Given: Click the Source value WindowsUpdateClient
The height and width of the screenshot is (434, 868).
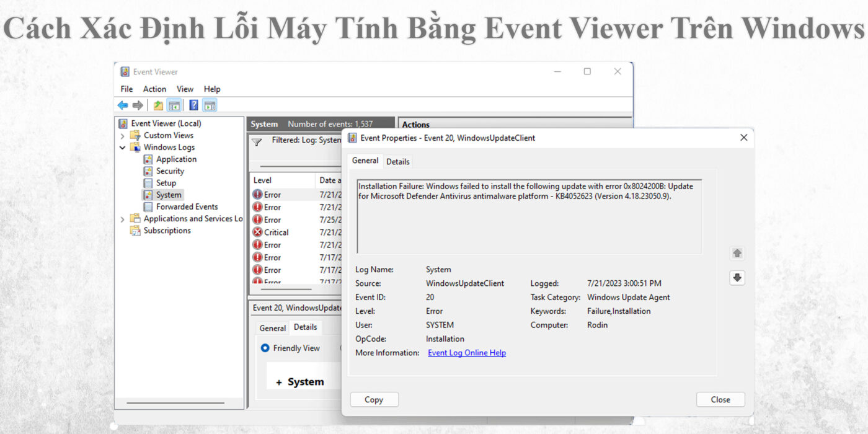Looking at the screenshot, I should coord(465,283).
